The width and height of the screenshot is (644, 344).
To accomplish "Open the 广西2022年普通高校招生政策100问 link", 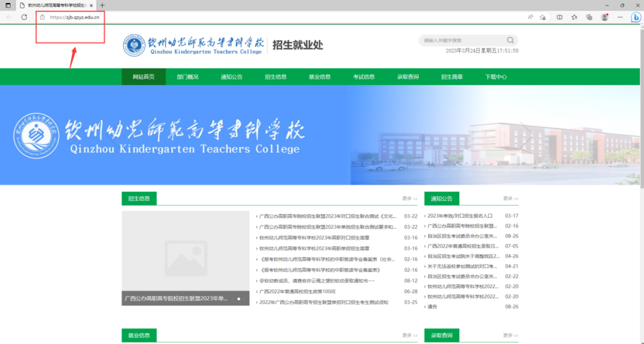I will [x=297, y=292].
